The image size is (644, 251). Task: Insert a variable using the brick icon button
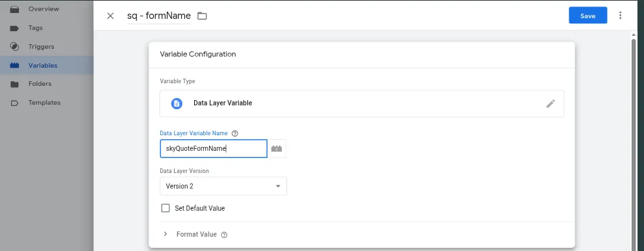click(277, 149)
